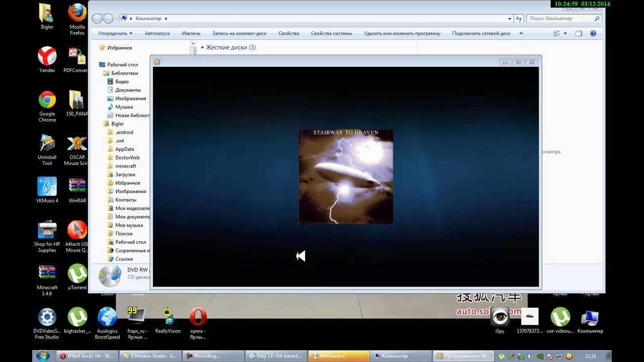Open µTorrent desktop icon
This screenshot has width=644, height=362.
click(77, 277)
